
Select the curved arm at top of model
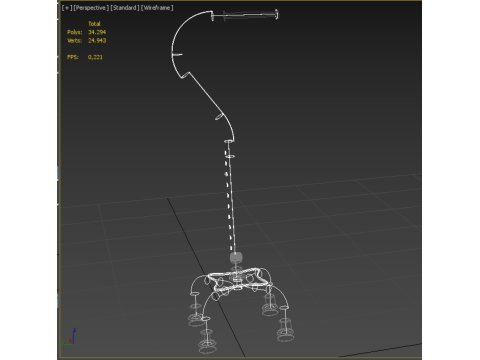(174, 47)
